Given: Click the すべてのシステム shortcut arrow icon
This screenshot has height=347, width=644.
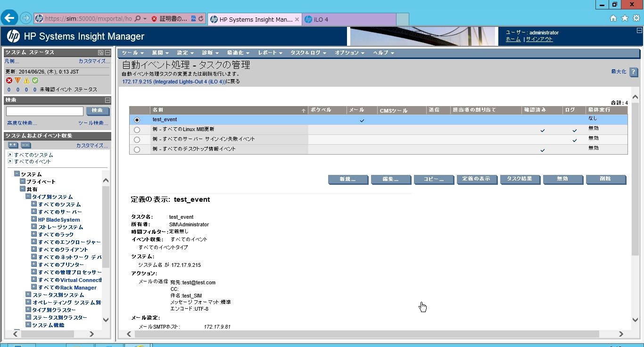Looking at the screenshot, I should pyautogui.click(x=10, y=155).
